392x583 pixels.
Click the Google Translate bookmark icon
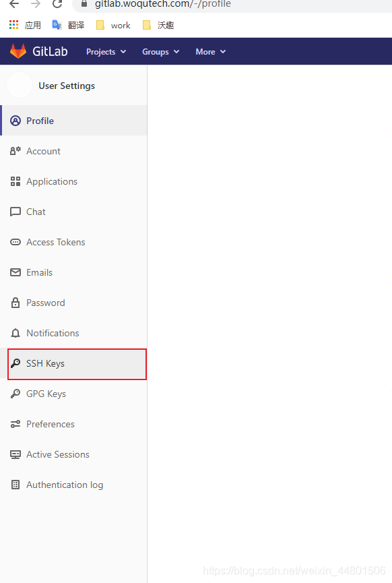57,25
